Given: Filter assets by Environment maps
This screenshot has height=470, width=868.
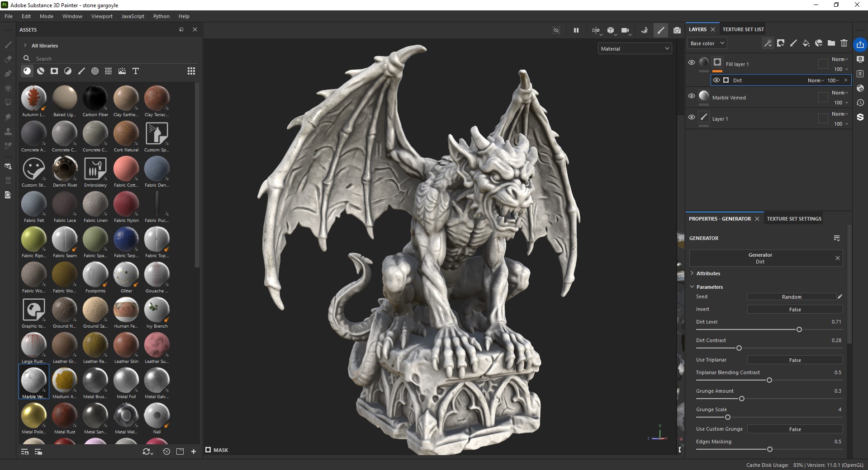Looking at the screenshot, I should point(122,71).
